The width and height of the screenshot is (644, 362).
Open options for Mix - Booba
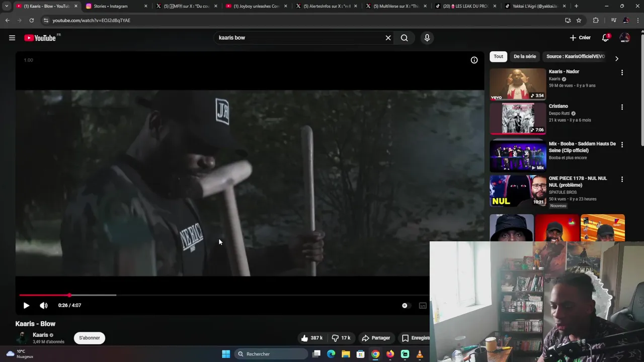(622, 144)
